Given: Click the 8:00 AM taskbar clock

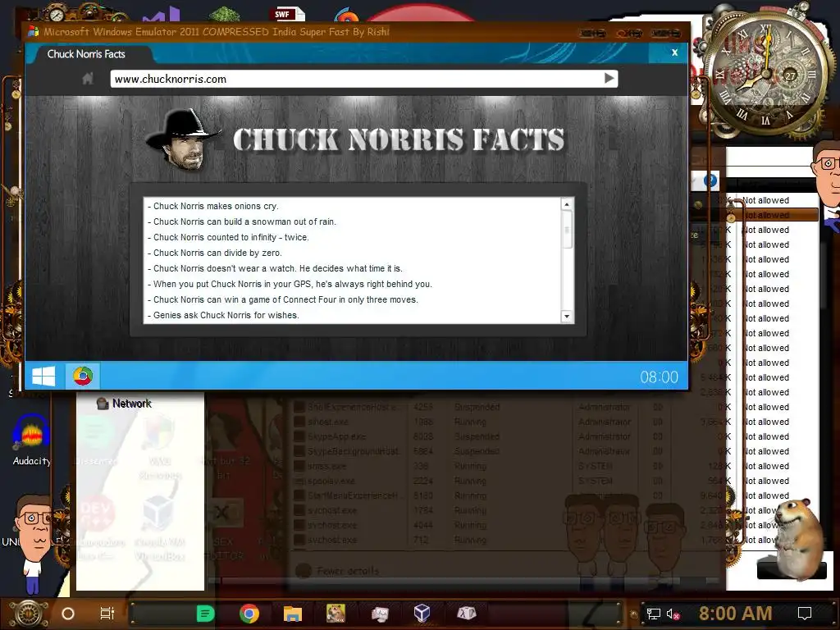Looking at the screenshot, I should click(x=735, y=614).
